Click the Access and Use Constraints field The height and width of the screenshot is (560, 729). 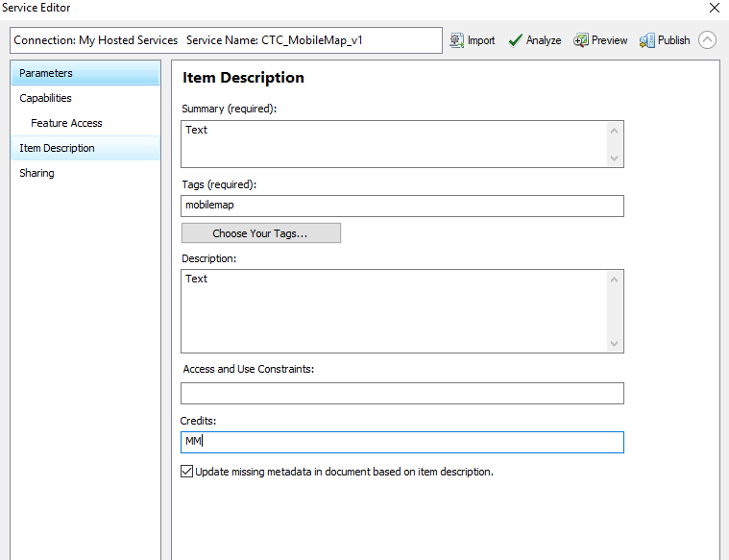(x=401, y=393)
